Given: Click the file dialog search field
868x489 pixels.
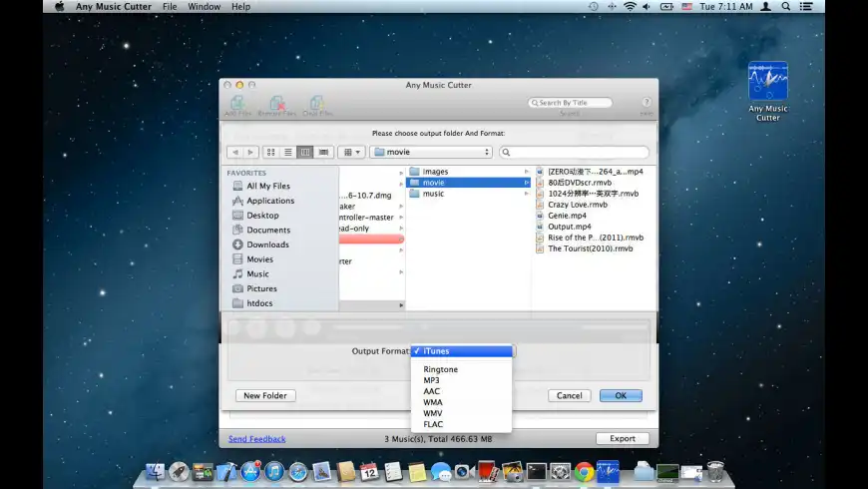Looking at the screenshot, I should (574, 152).
